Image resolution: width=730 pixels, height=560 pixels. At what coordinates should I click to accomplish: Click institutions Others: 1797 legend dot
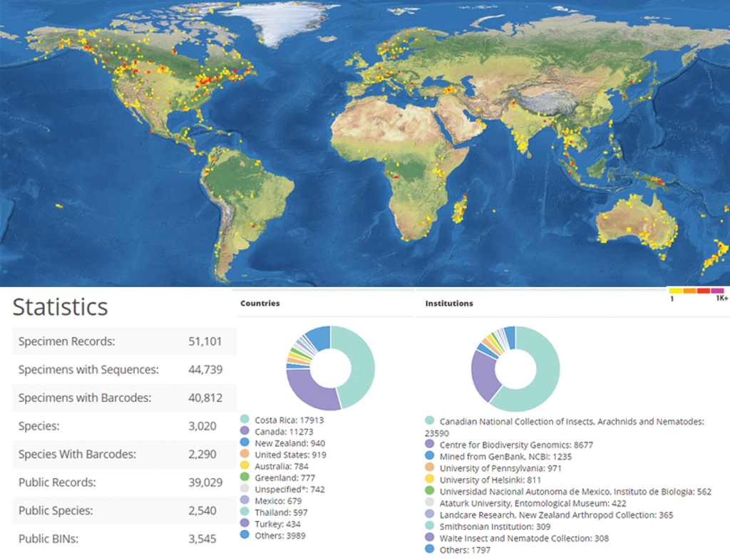click(x=430, y=549)
